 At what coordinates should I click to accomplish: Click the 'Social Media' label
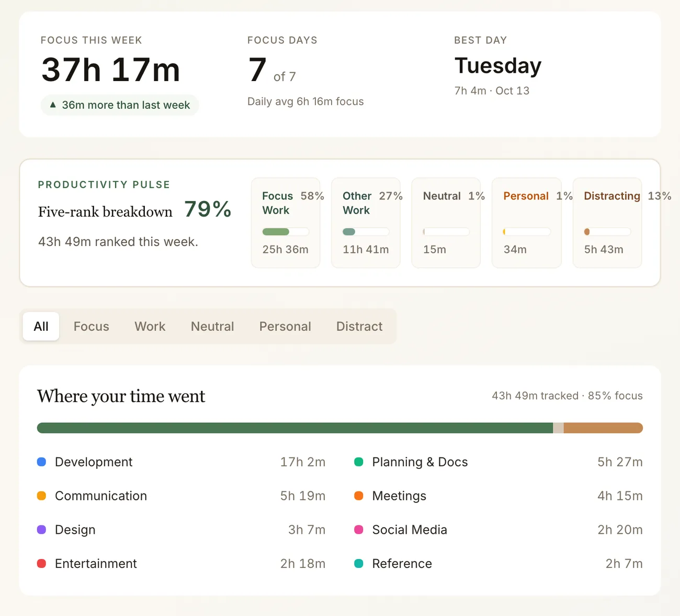tap(410, 530)
